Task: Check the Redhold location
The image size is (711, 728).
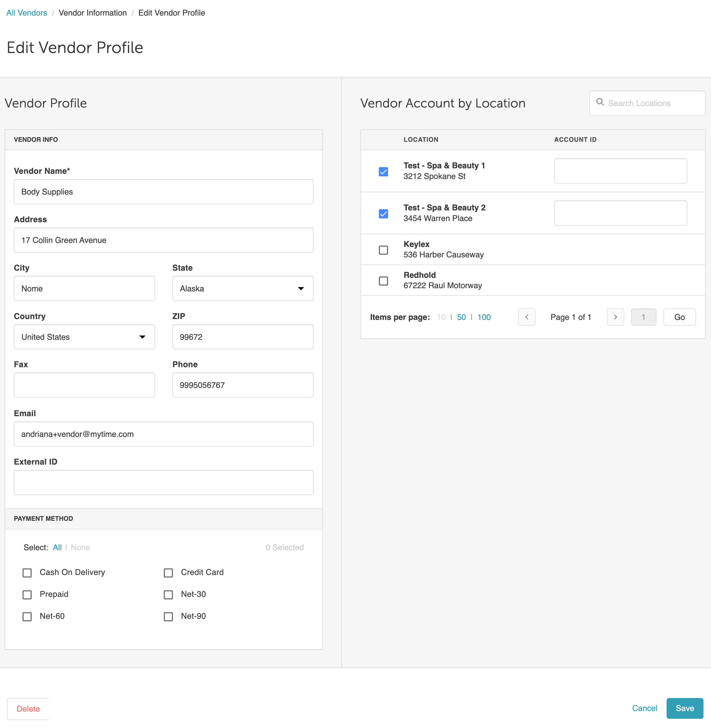Action: [x=383, y=281]
